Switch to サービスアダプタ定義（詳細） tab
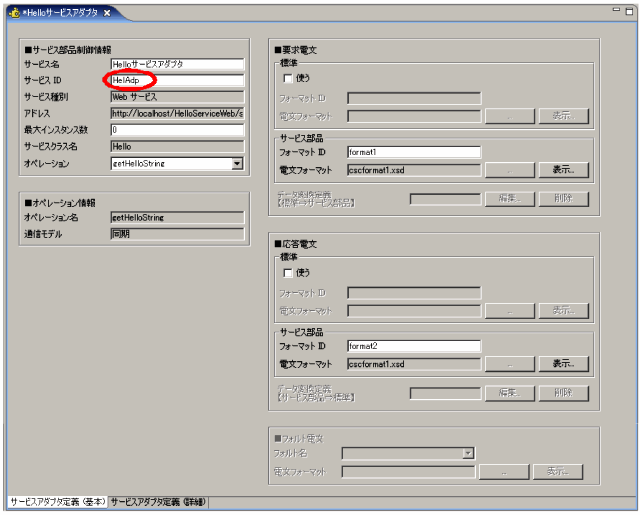Image resolution: width=640 pixels, height=515 pixels. [x=158, y=502]
